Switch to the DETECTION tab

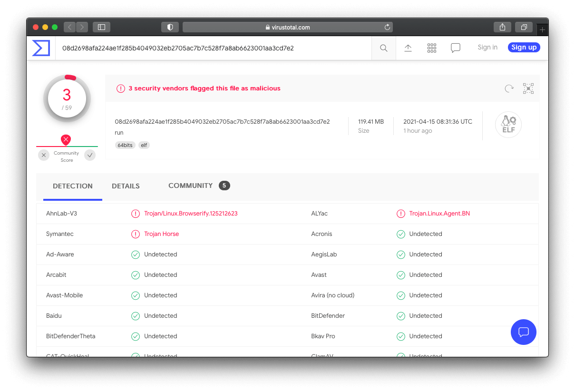[73, 186]
